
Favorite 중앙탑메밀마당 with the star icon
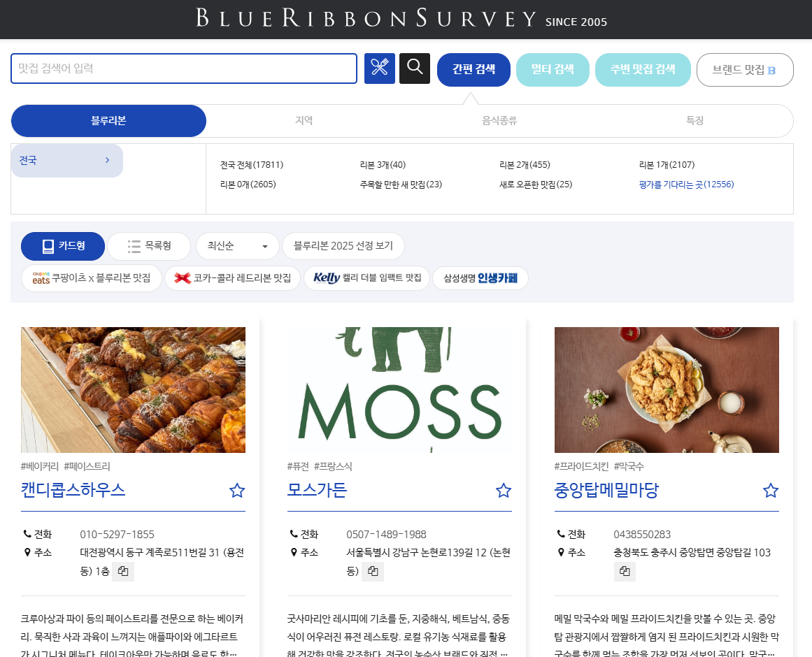[x=771, y=491]
